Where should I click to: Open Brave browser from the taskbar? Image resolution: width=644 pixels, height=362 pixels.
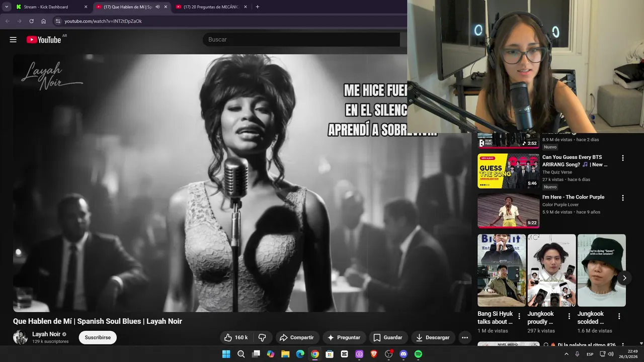pyautogui.click(x=374, y=354)
